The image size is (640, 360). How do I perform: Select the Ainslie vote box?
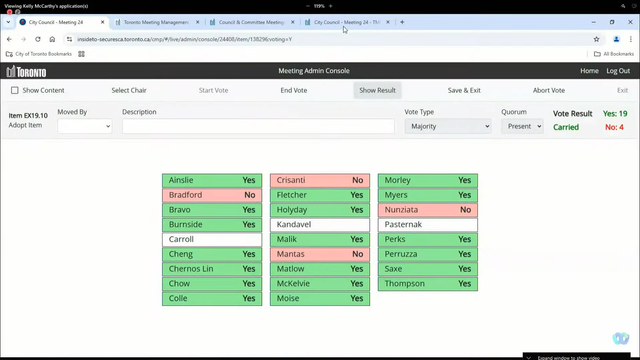212,180
